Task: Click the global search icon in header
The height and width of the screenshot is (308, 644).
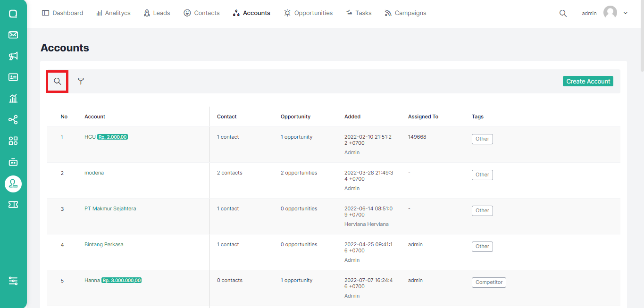Action: point(563,13)
